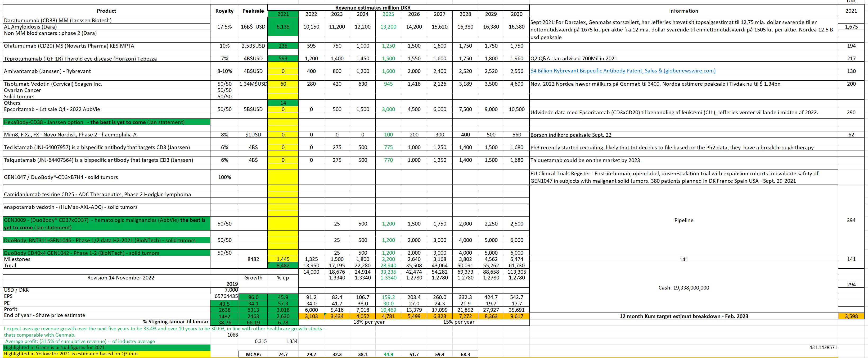Screen dimensions: 868x358
Task: Click the 'Ovarian Cancer' row label
Action: coord(106,90)
